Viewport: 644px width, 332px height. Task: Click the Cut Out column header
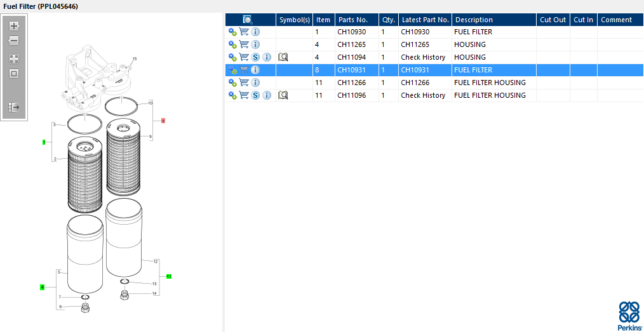(x=553, y=20)
